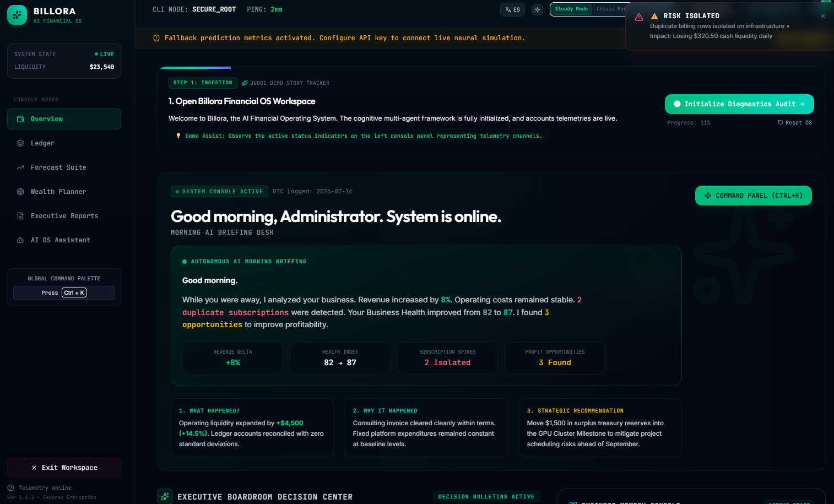The width and height of the screenshot is (834, 504).
Task: Open the Overview section
Action: coord(64,119)
